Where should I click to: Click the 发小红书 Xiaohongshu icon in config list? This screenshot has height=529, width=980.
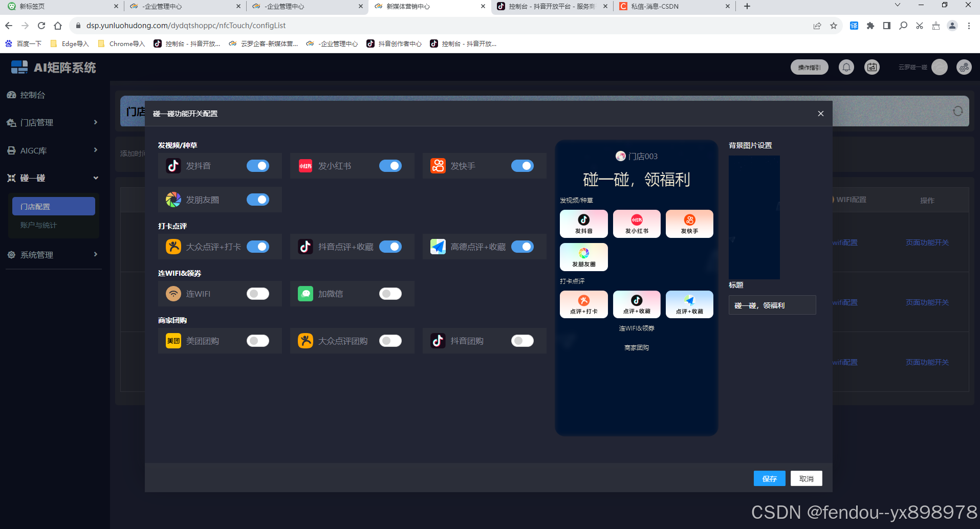(x=306, y=166)
